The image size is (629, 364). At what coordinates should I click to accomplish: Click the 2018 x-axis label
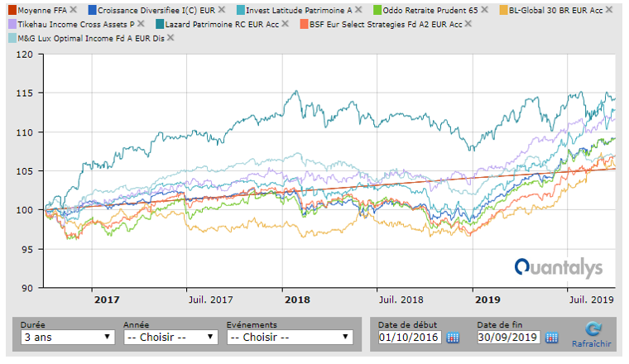297,299
